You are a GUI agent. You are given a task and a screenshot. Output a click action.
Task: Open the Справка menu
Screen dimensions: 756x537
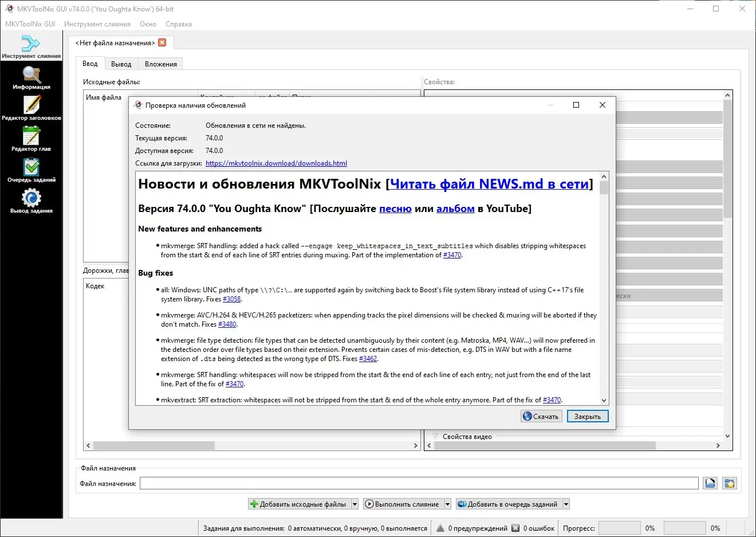point(179,24)
